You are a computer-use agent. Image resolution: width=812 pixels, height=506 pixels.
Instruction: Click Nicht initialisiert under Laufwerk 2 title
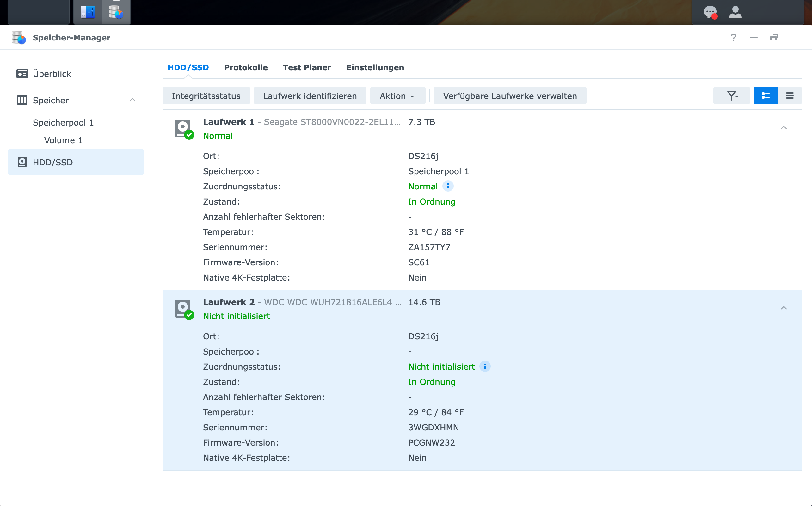236,316
